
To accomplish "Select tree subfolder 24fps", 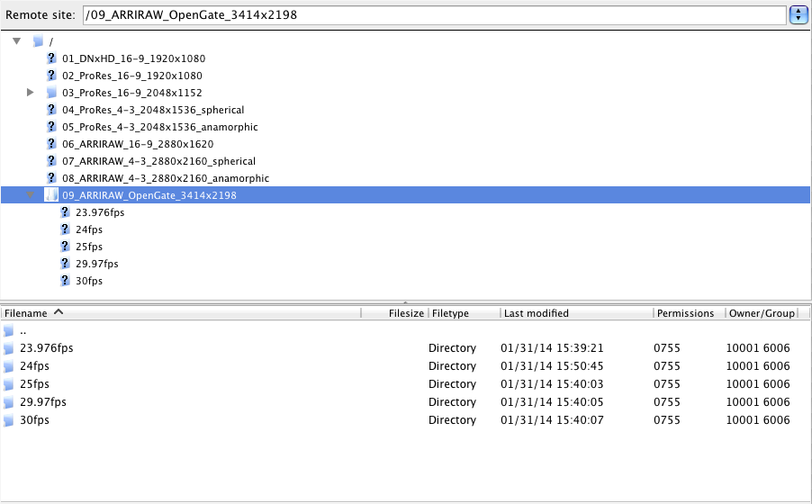I will (89, 229).
